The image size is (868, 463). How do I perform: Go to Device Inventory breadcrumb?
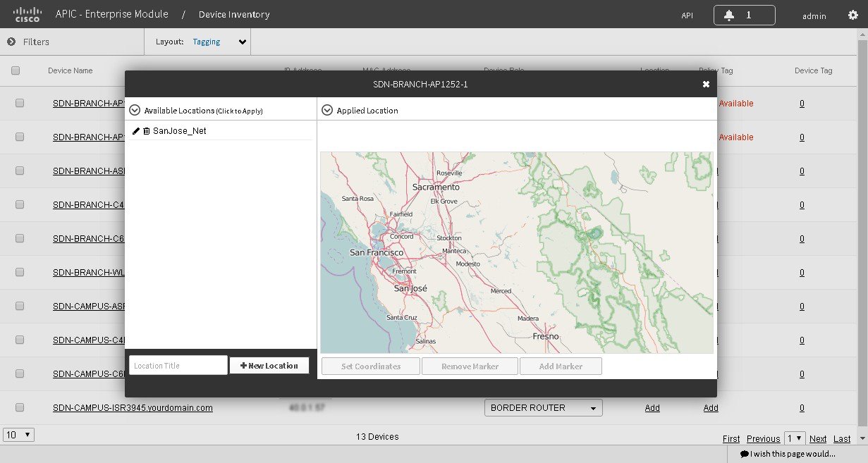[234, 14]
